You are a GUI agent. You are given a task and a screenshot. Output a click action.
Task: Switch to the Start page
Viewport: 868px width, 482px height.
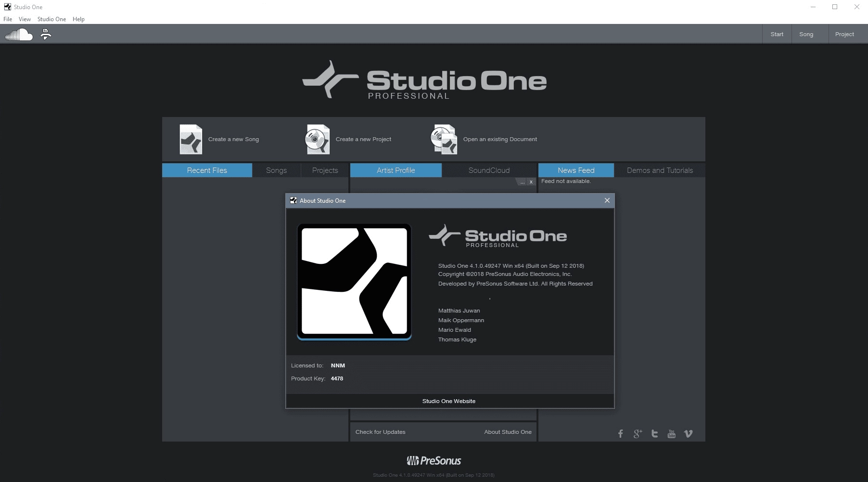pos(777,34)
